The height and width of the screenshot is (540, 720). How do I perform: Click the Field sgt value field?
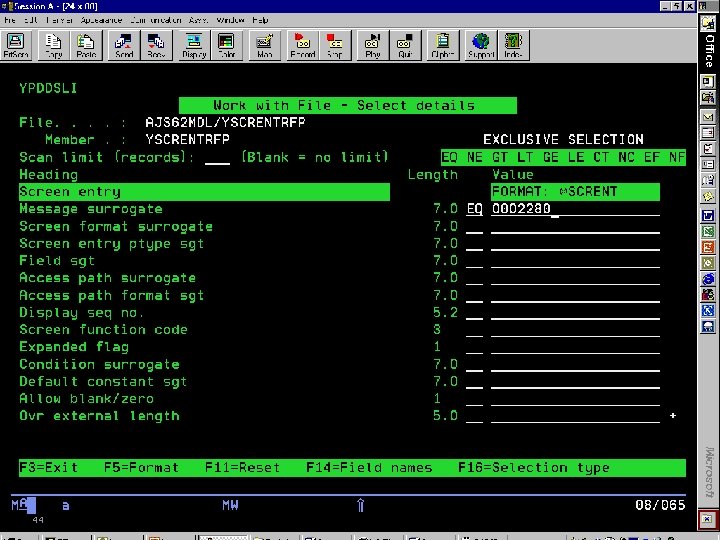pos(575,261)
